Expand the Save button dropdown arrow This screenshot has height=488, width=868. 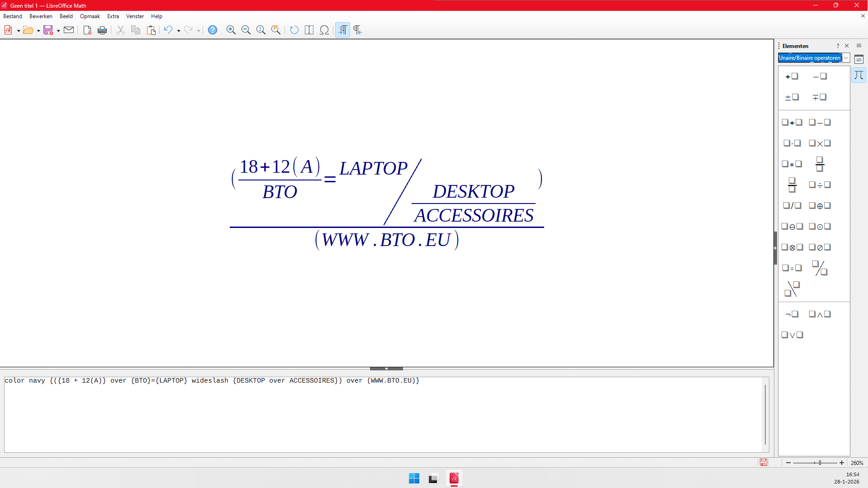coord(58,31)
